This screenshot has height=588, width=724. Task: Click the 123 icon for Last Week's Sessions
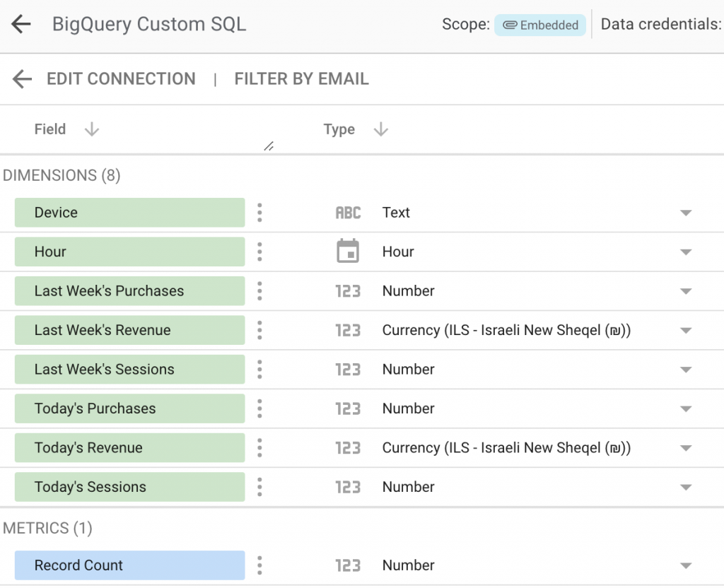point(348,370)
